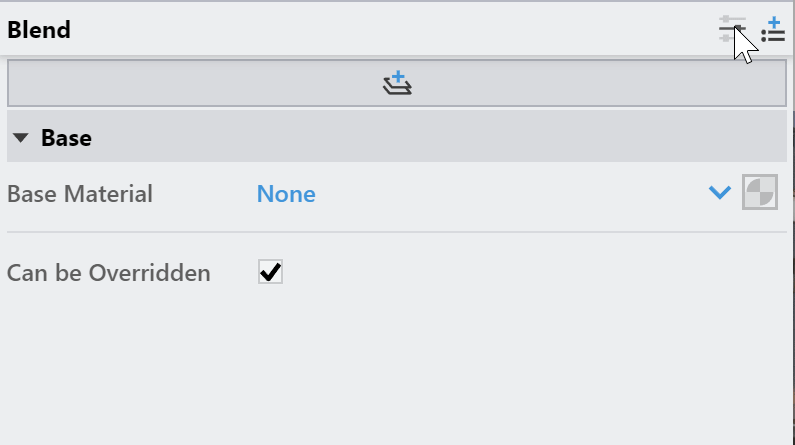The height and width of the screenshot is (445, 795).
Task: Collapse the Base section triangle
Action: point(21,138)
